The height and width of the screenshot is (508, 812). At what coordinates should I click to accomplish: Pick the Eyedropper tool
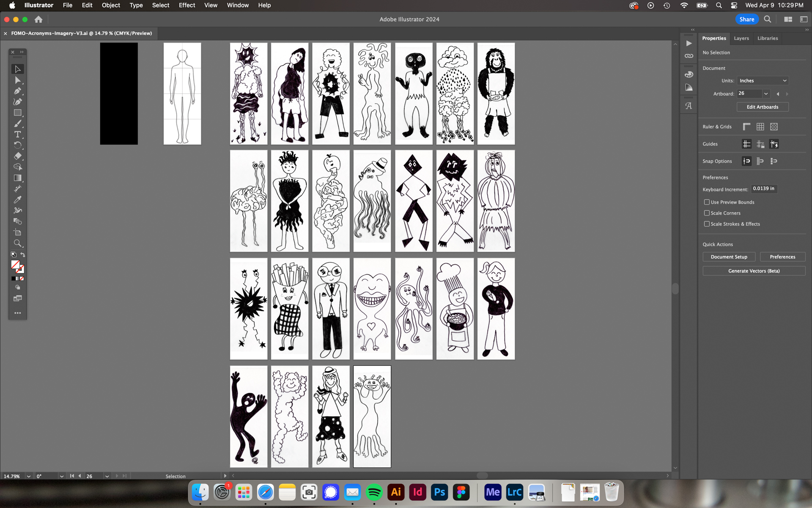[17, 200]
